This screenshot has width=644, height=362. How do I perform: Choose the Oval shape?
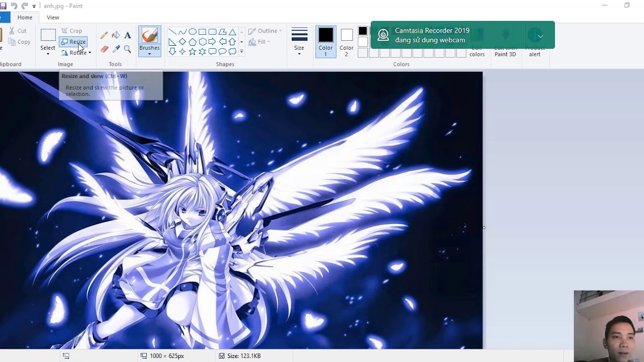(x=192, y=32)
